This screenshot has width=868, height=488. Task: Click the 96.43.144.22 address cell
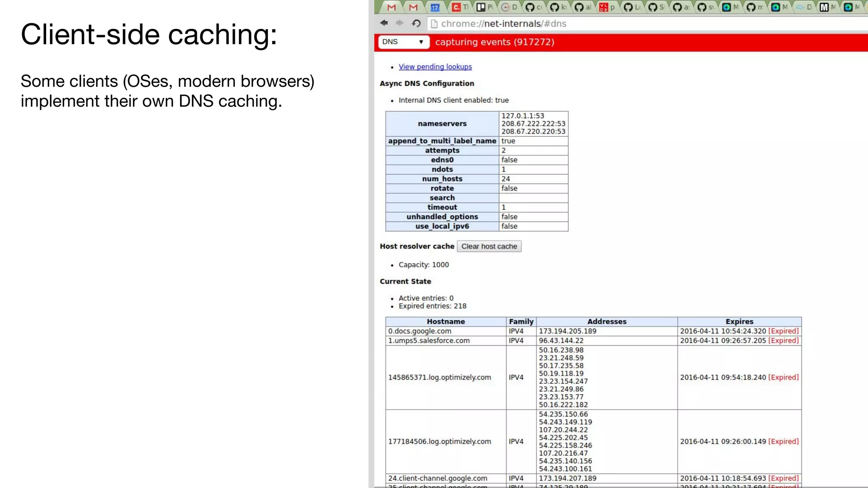607,341
